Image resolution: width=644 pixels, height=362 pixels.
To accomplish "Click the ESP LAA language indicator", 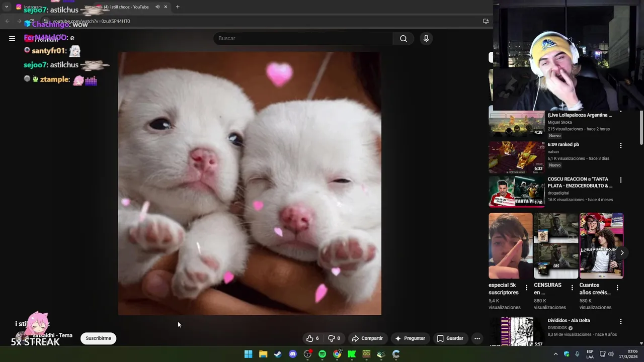I will point(590,354).
